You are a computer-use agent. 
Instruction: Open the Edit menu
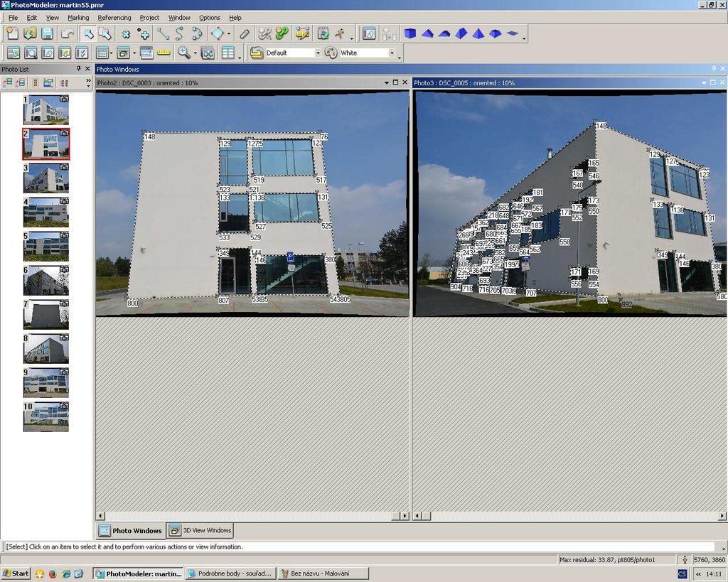[31, 18]
